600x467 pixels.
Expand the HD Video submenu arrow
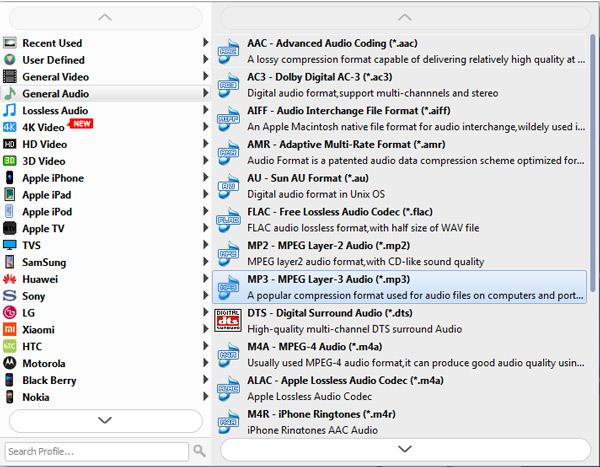coord(205,144)
